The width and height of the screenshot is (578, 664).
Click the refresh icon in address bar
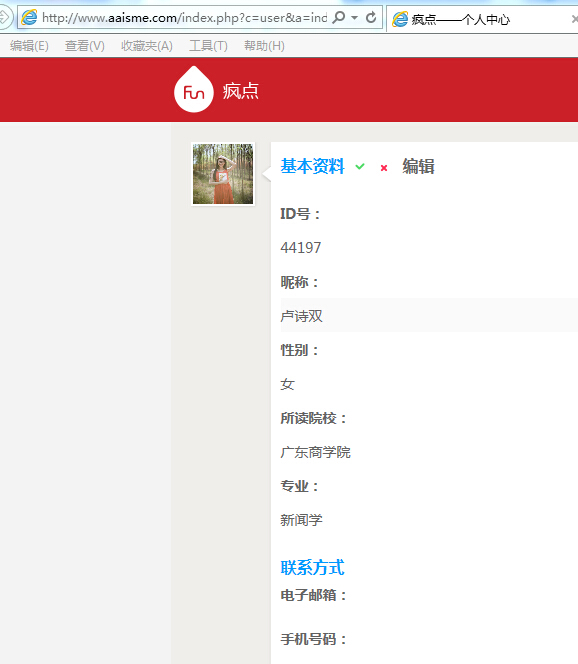(x=371, y=17)
